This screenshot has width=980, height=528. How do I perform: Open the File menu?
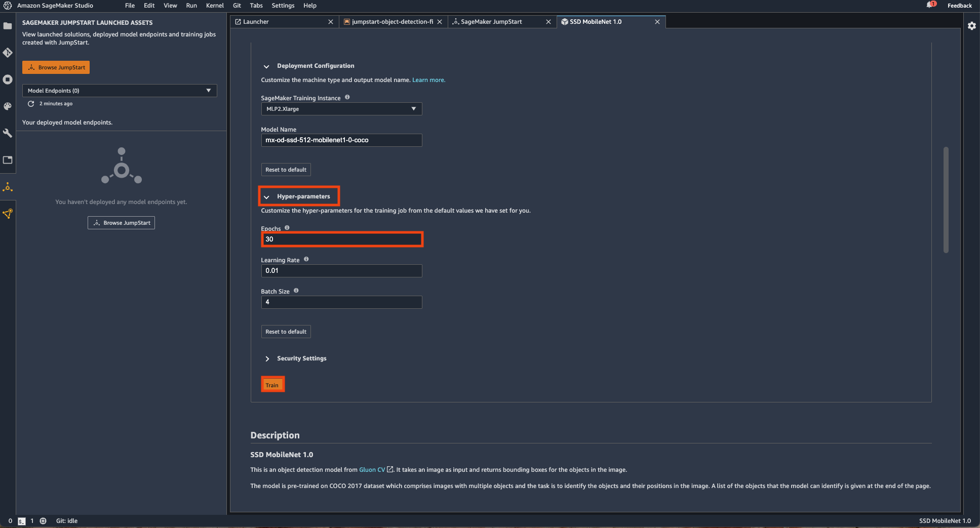tap(130, 6)
